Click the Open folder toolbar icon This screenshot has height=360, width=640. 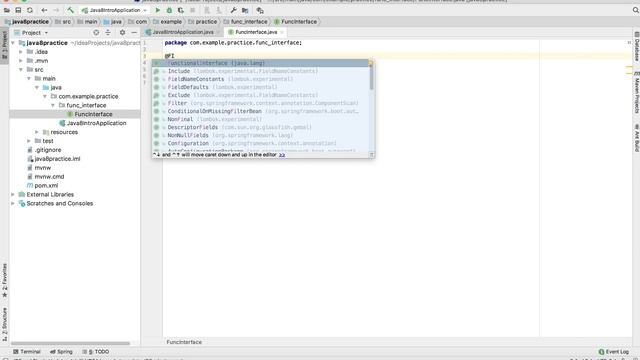tap(7, 10)
